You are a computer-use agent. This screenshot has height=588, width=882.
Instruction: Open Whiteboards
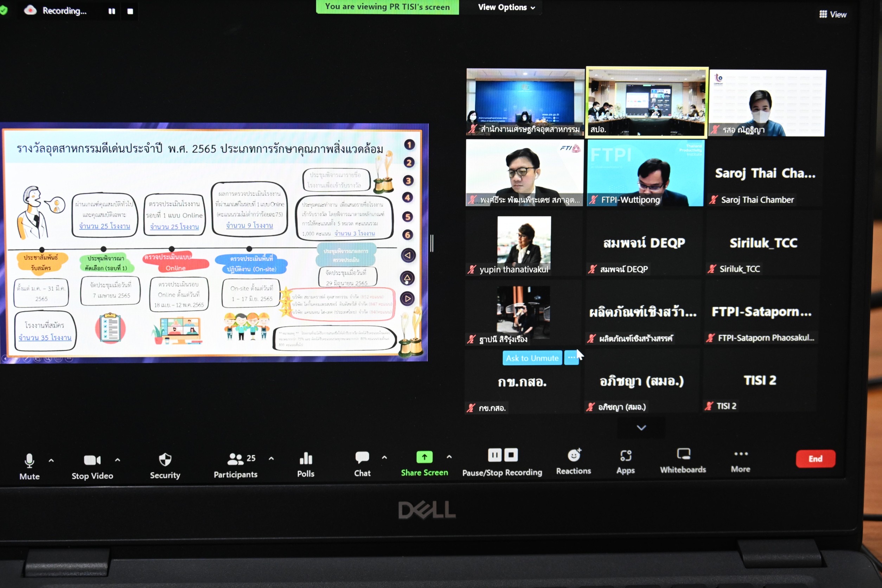[683, 461]
